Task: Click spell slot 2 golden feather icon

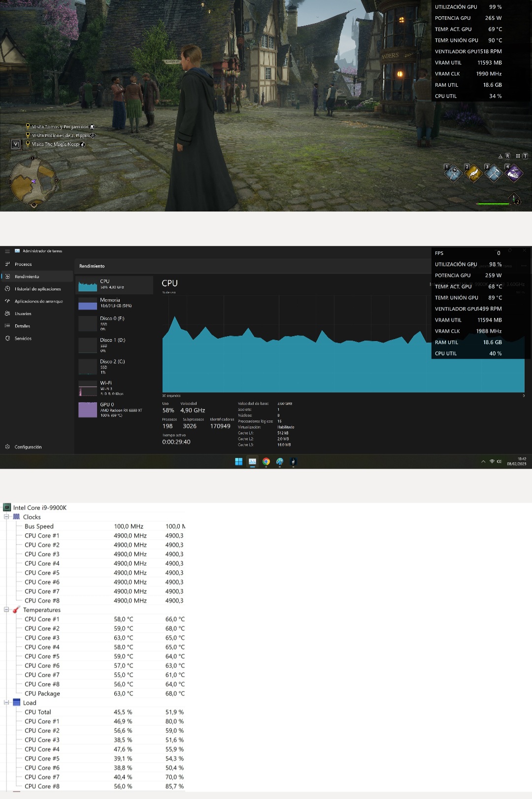Action: pyautogui.click(x=473, y=174)
